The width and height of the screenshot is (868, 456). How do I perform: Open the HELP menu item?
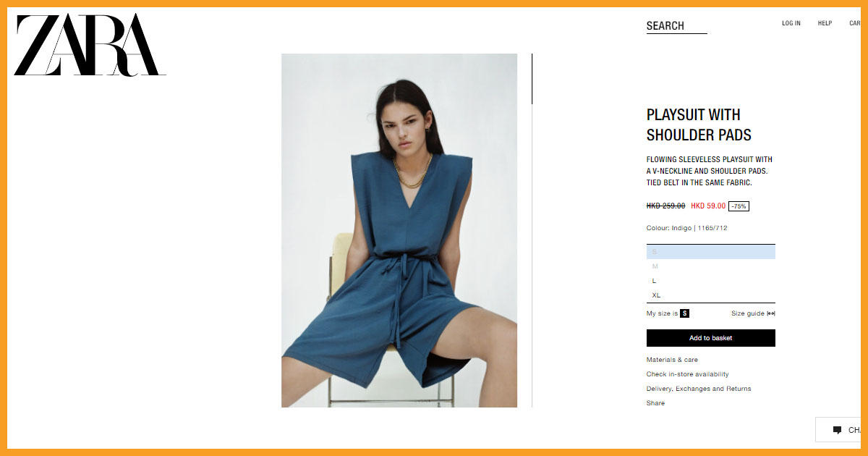point(825,23)
